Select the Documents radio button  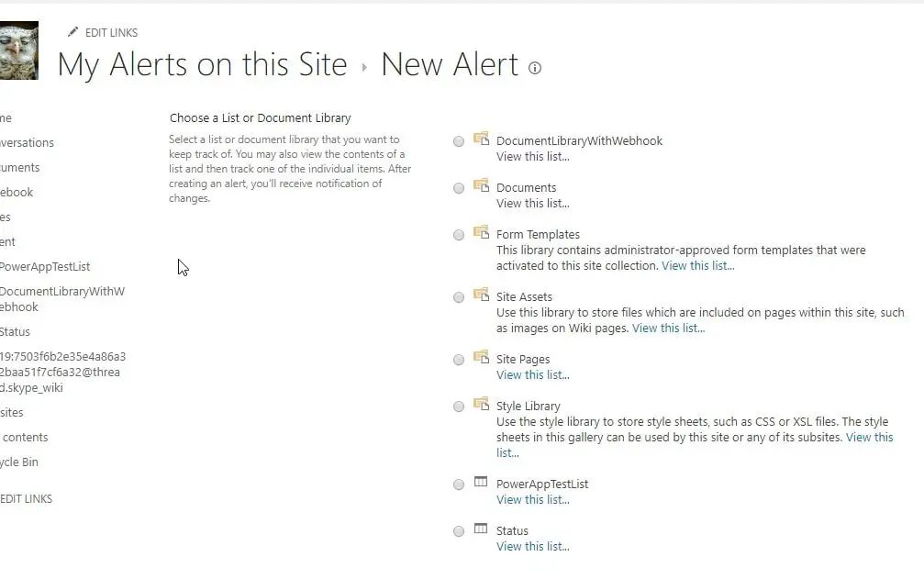click(459, 188)
